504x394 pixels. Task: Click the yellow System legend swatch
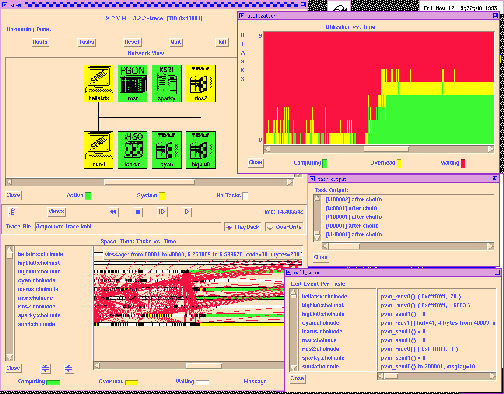click(162, 196)
